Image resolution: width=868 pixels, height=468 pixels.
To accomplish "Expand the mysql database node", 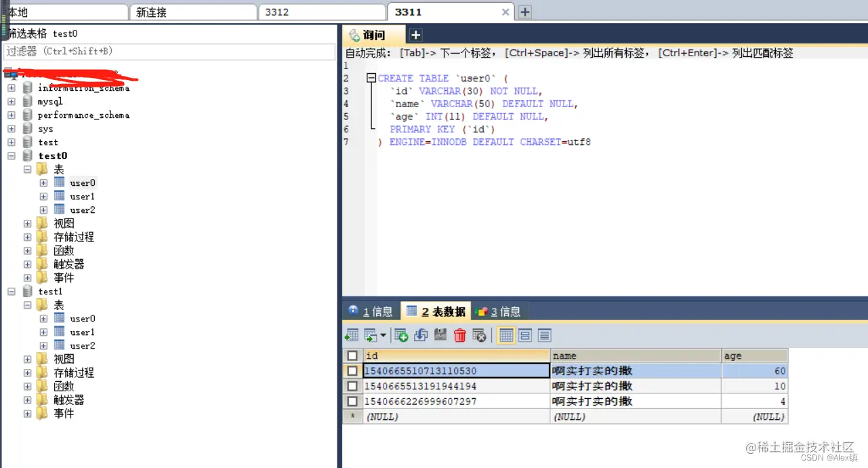I will pyautogui.click(x=12, y=101).
